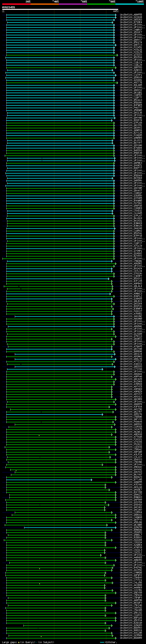146x644 pixels.
Task: Select hit label UniRef100_Q7ZUI0
Action: [x=131, y=55]
